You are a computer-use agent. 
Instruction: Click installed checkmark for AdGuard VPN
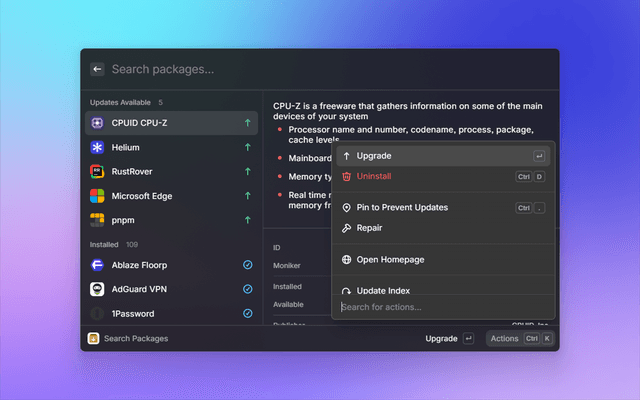click(x=247, y=289)
